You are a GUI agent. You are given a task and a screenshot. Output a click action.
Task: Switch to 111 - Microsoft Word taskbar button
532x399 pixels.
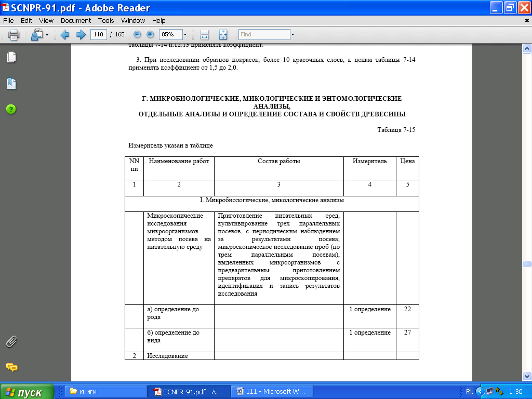click(x=272, y=392)
